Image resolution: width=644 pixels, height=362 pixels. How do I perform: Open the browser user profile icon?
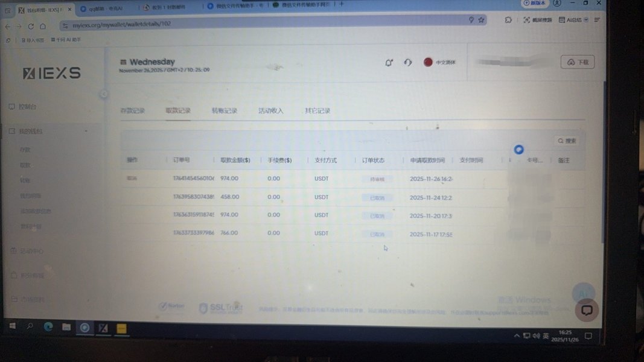click(557, 3)
